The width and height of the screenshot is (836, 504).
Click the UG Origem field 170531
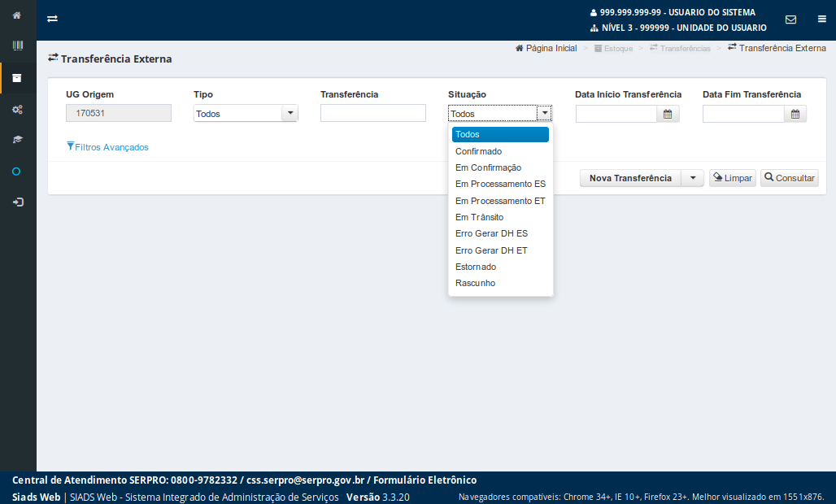pos(119,113)
